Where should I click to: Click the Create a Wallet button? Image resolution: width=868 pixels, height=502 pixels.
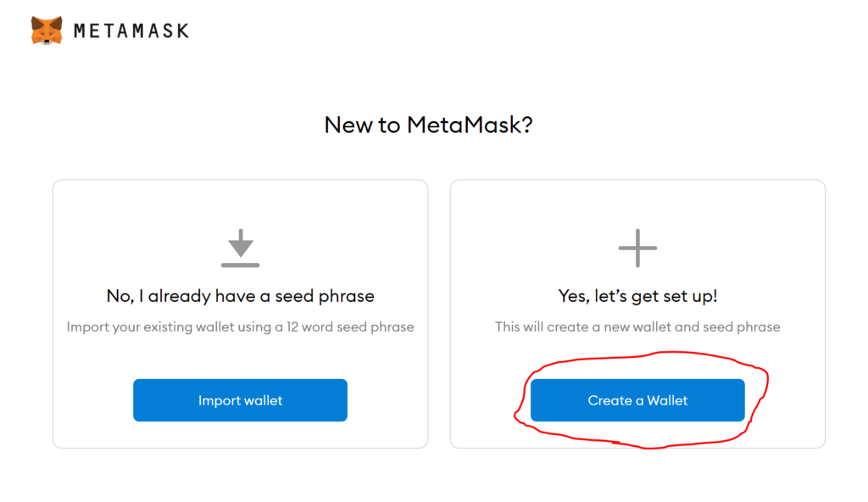637,400
